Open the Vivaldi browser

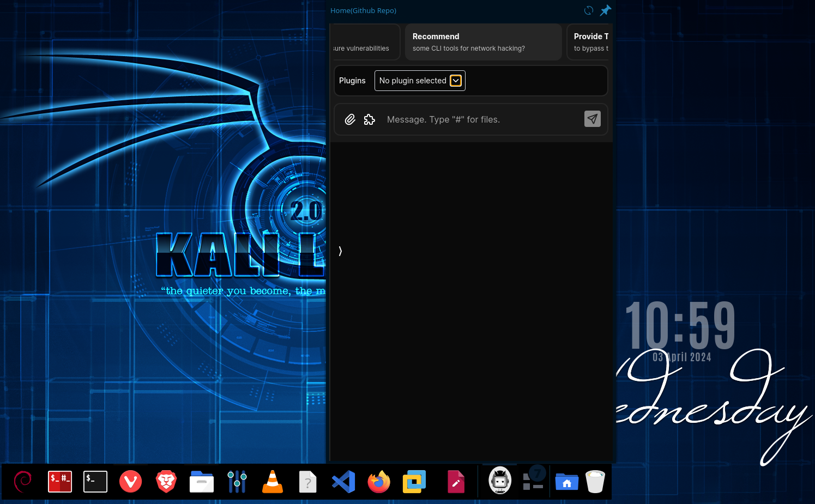click(131, 482)
